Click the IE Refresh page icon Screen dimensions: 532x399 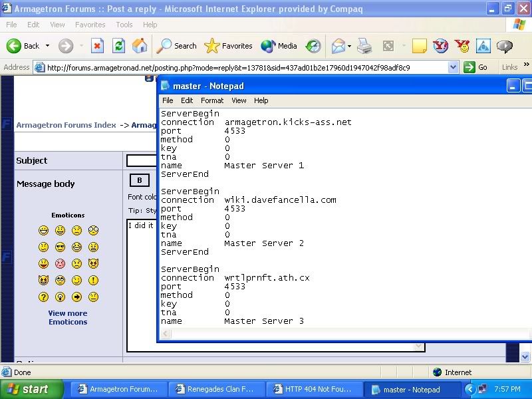(x=118, y=46)
